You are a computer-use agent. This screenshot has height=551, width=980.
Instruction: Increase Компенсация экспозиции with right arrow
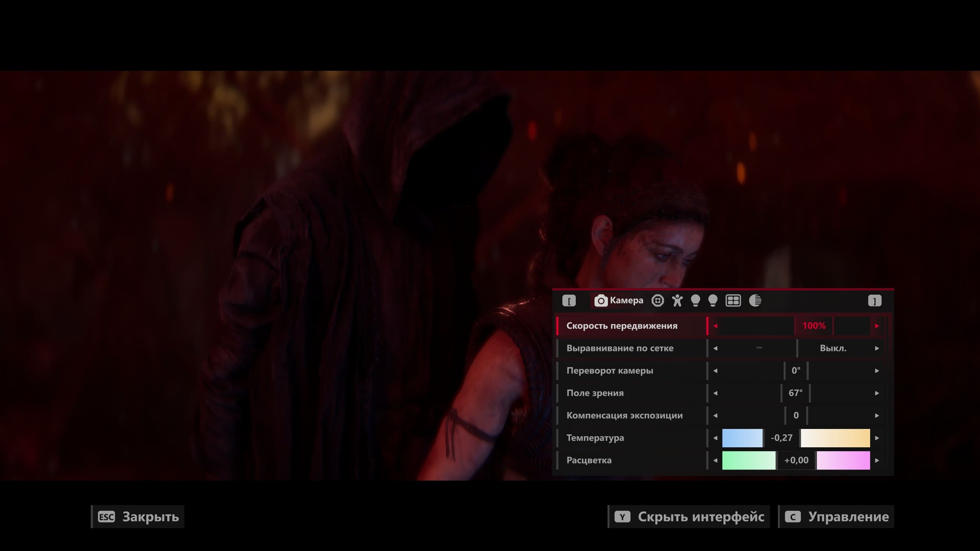(877, 416)
